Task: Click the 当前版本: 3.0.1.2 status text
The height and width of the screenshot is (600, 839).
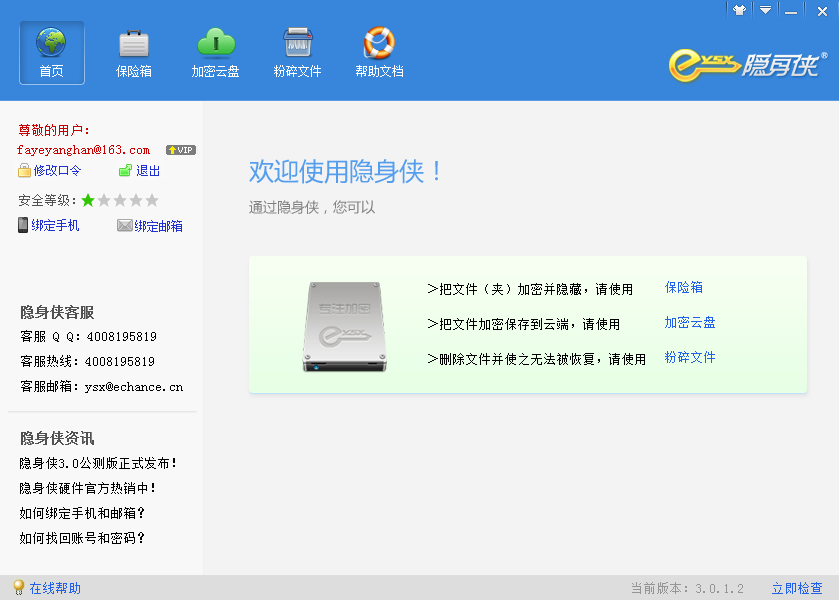Action: [687, 588]
